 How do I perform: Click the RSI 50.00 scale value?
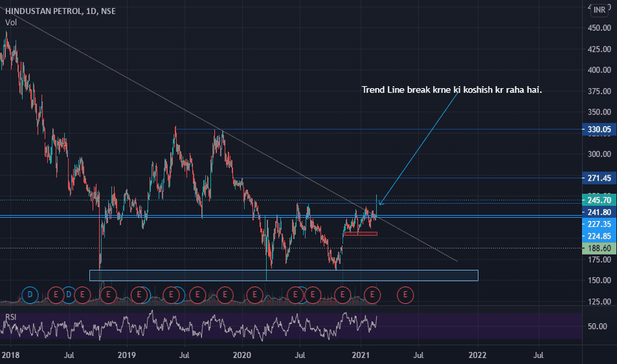(598, 327)
